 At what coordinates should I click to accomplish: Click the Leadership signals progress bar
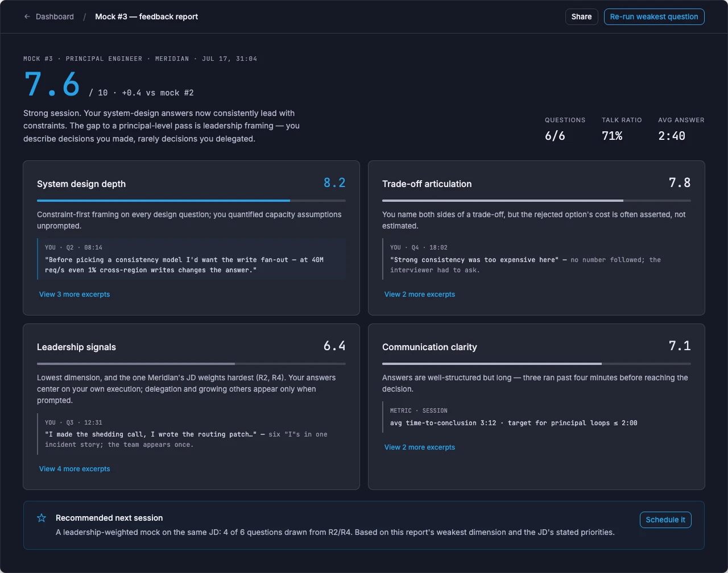click(191, 364)
